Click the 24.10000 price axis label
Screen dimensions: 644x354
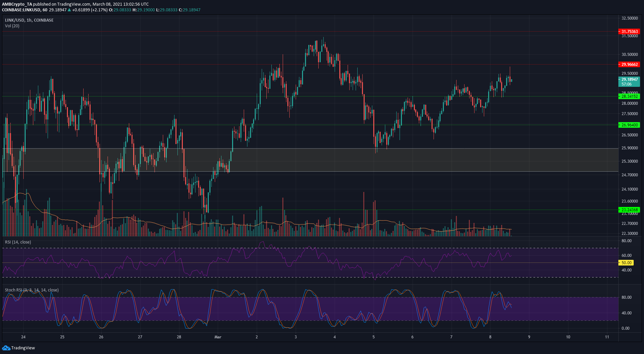point(630,189)
